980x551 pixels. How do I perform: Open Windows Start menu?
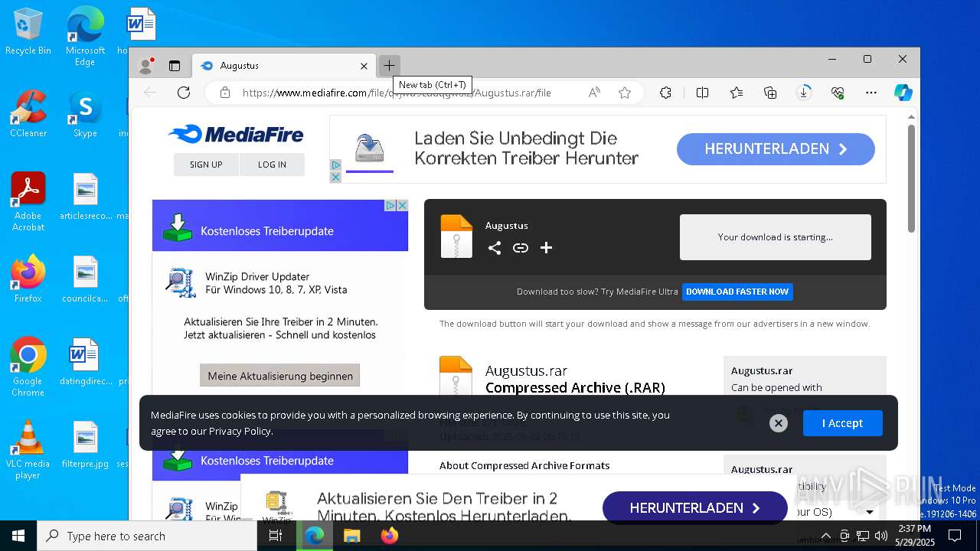pos(18,536)
